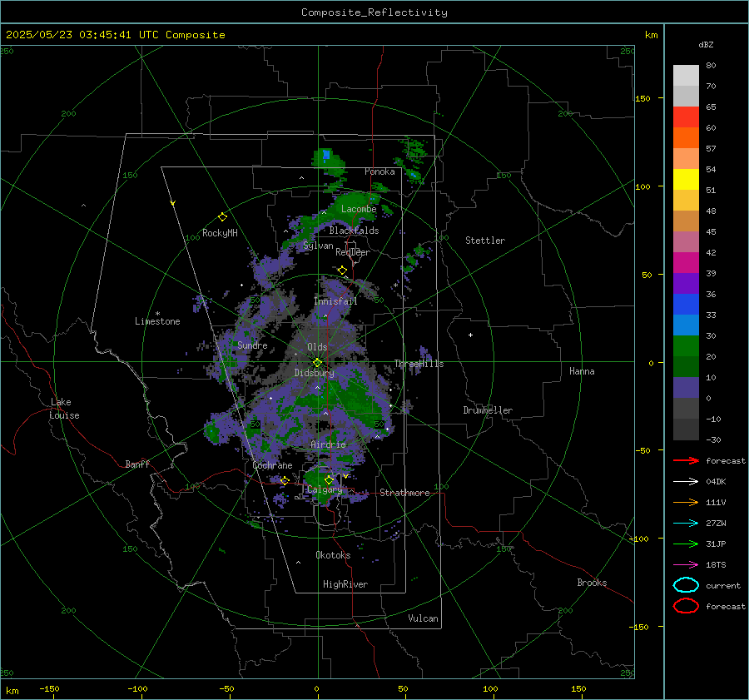Click the Ponoka city label
The image size is (749, 700).
click(379, 171)
